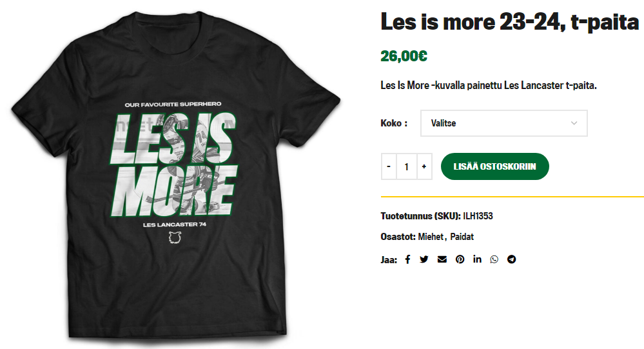The height and width of the screenshot is (349, 644).
Task: Share product on Twitter
Action: tap(424, 259)
